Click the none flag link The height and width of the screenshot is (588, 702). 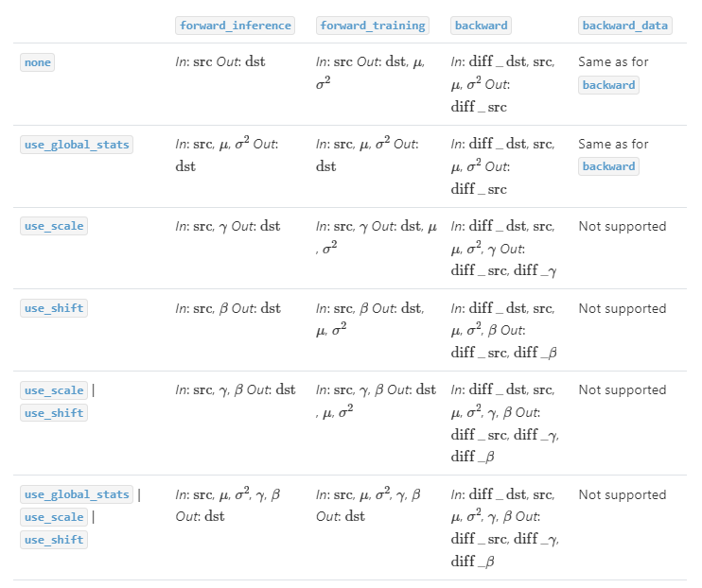(x=37, y=62)
